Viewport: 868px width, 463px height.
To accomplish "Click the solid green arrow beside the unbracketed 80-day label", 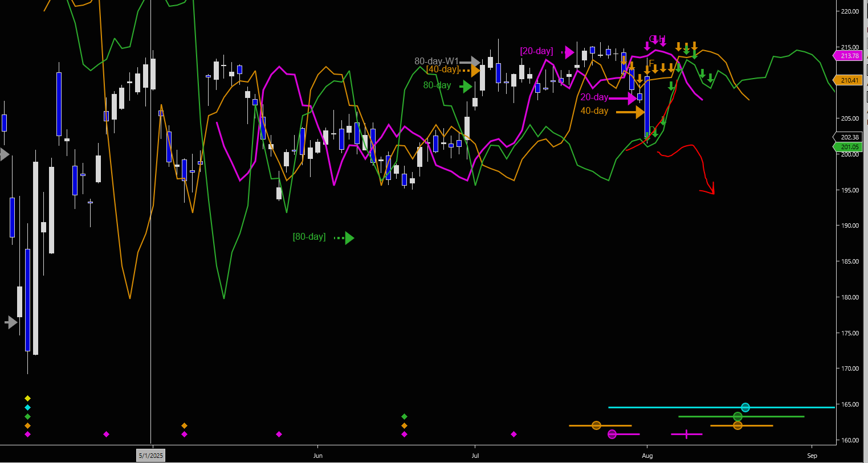I will pyautogui.click(x=466, y=87).
